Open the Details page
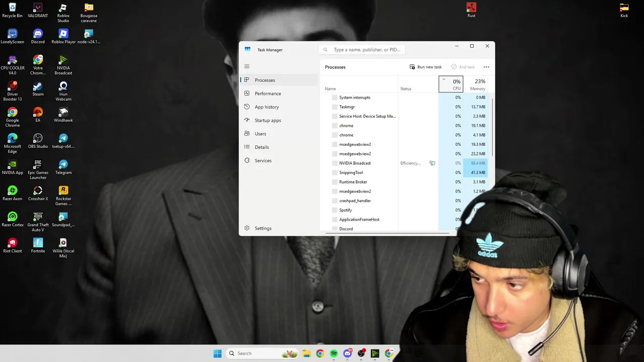 tap(279, 147)
